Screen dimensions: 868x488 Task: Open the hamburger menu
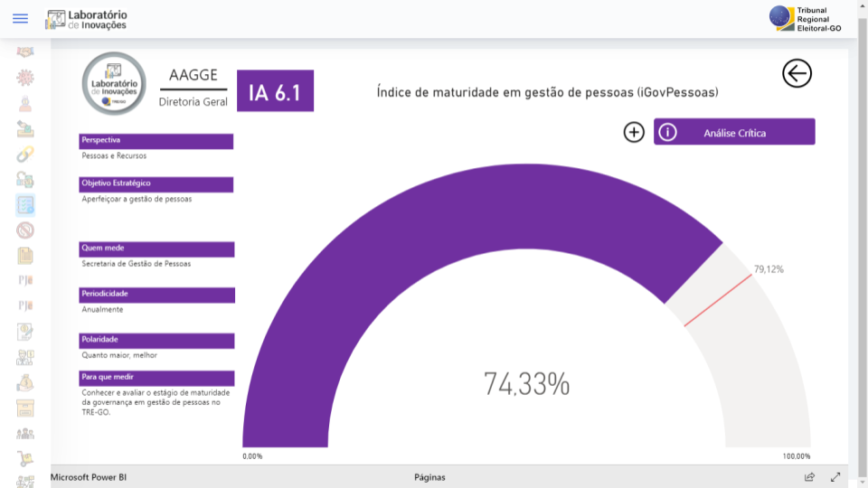tap(20, 19)
